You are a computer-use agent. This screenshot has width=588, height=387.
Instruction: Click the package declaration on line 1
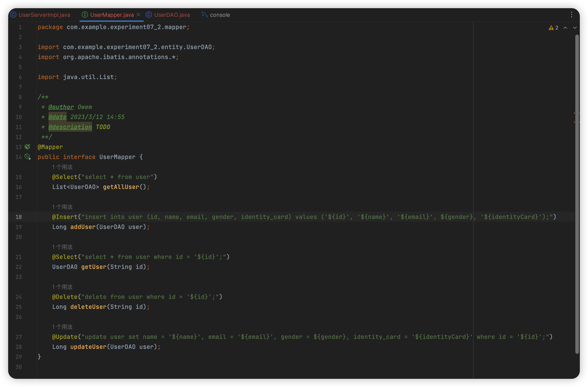coord(113,27)
